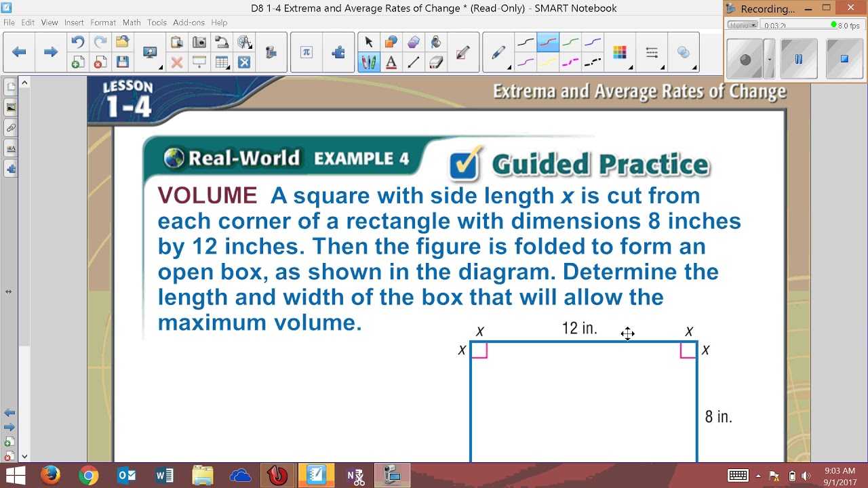The height and width of the screenshot is (488, 868).
Task: Open the Gallery tab in sidebar
Action: (x=11, y=107)
